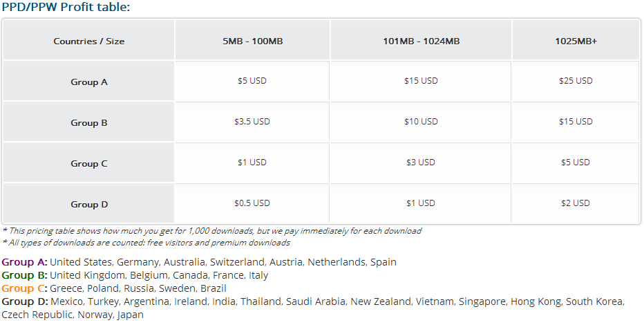
Task: Select the 5MB - 100MB column header
Action: (x=252, y=41)
